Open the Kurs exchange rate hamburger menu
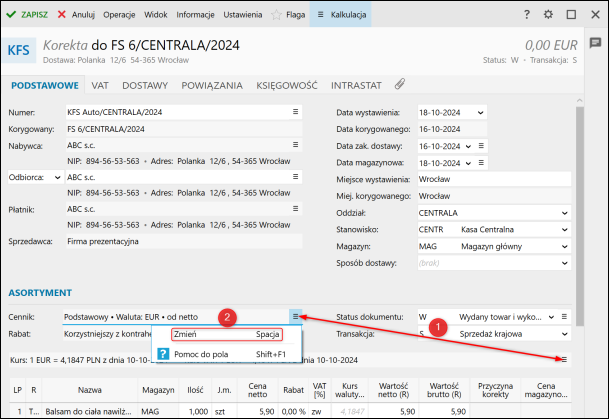609x419 pixels. tap(564, 360)
